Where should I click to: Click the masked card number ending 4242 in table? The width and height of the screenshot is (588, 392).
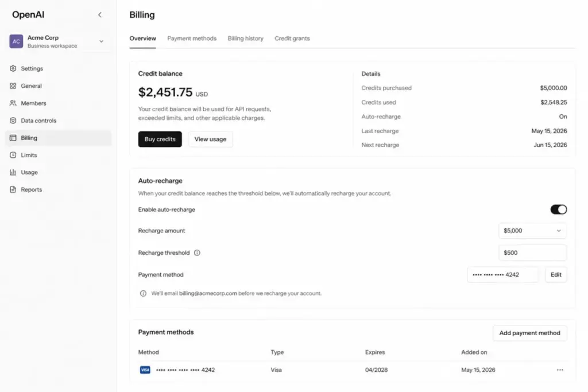(x=185, y=370)
